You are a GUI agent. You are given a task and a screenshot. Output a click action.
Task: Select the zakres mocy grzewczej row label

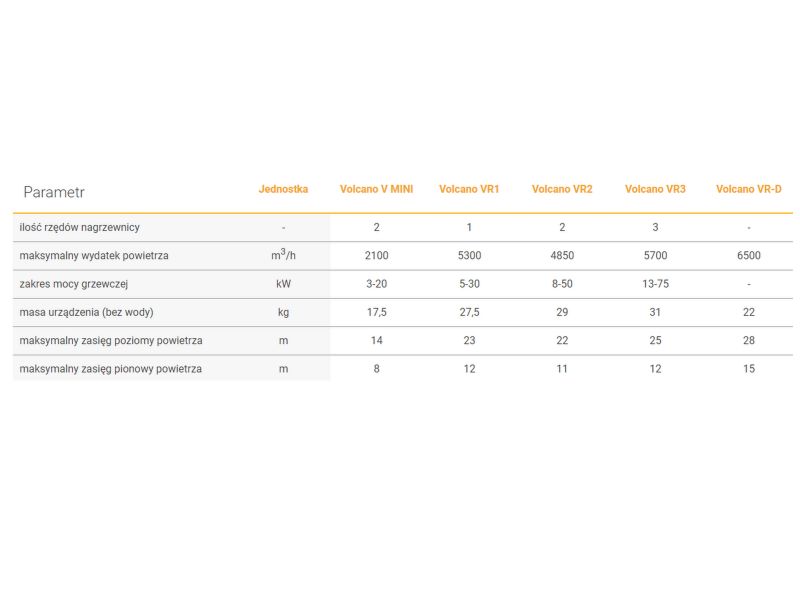click(74, 284)
